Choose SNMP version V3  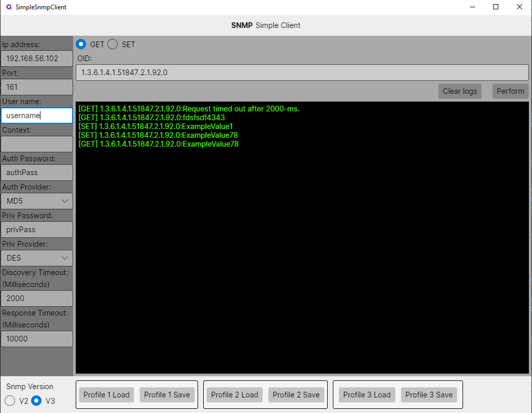tap(36, 401)
